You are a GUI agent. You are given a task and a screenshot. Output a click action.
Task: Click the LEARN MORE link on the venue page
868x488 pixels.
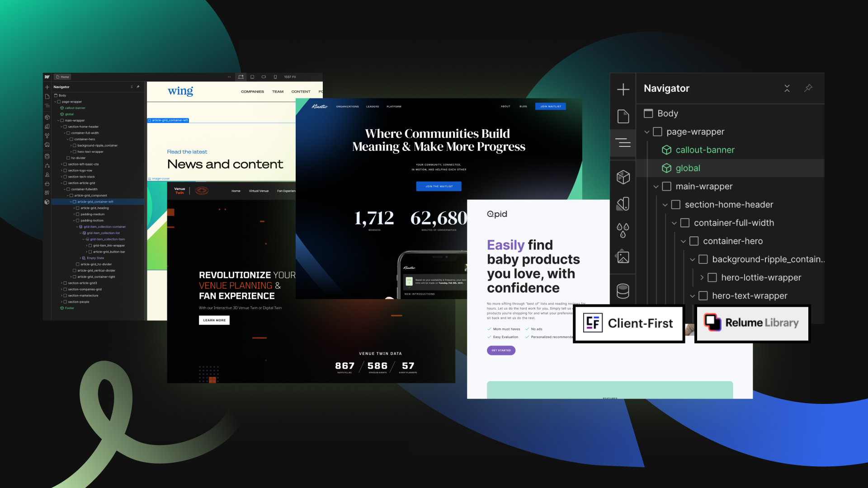tap(214, 320)
